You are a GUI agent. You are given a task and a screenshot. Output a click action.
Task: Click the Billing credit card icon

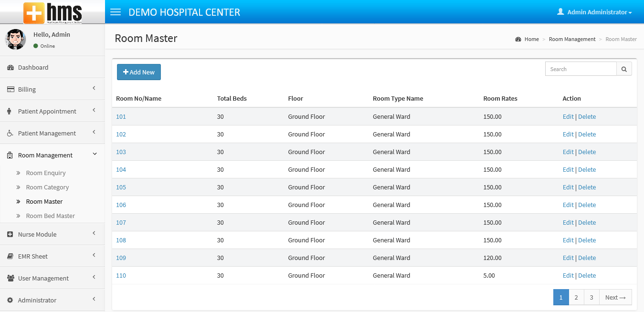click(10, 90)
